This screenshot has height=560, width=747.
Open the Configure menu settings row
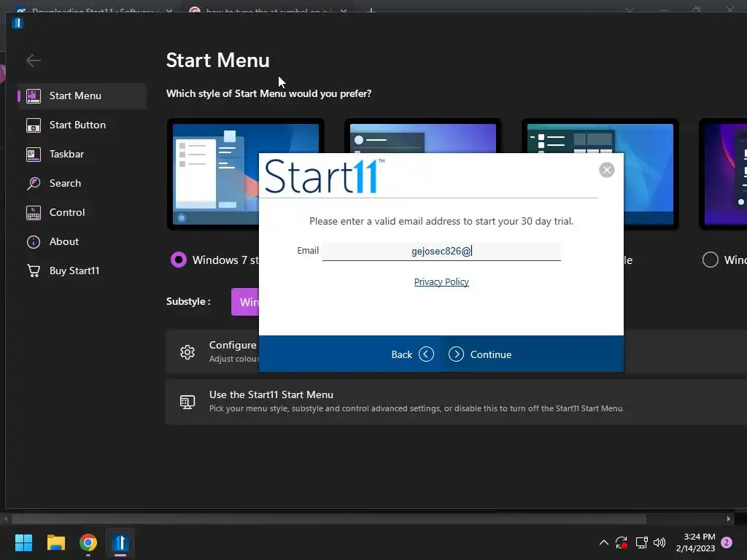[212, 352]
